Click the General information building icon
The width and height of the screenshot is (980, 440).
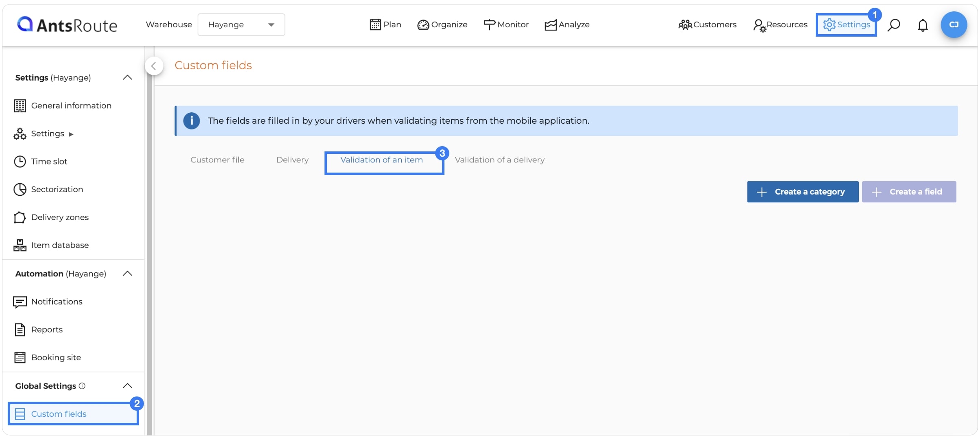click(x=20, y=106)
